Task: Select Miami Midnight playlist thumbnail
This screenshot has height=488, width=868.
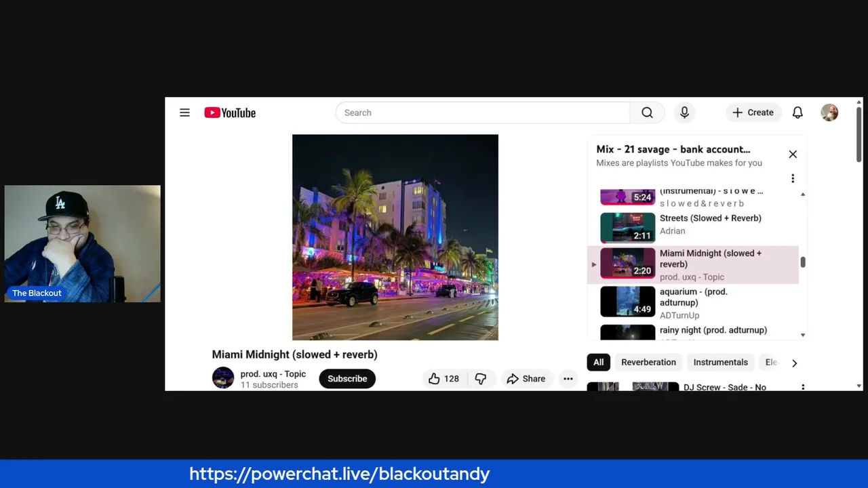Action: click(x=628, y=263)
